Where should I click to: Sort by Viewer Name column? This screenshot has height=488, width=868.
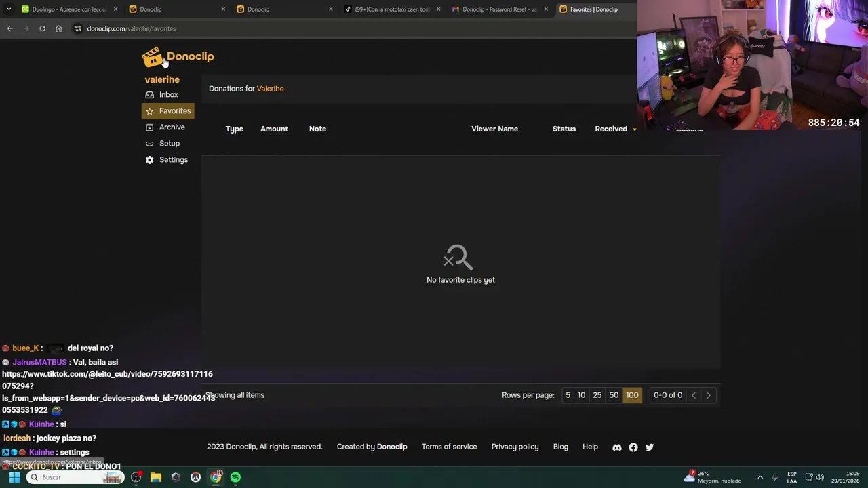pyautogui.click(x=494, y=129)
